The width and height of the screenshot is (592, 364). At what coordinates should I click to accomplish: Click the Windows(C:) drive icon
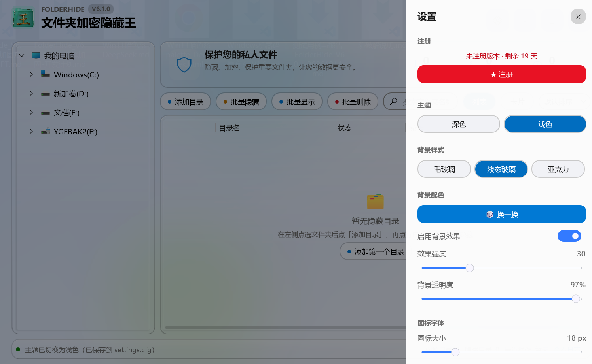point(46,74)
